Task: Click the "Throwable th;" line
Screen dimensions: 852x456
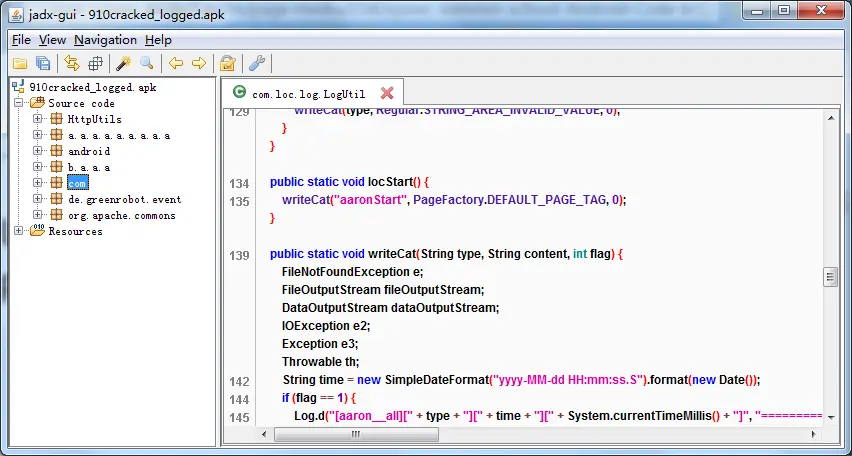Action: pyautogui.click(x=321, y=361)
